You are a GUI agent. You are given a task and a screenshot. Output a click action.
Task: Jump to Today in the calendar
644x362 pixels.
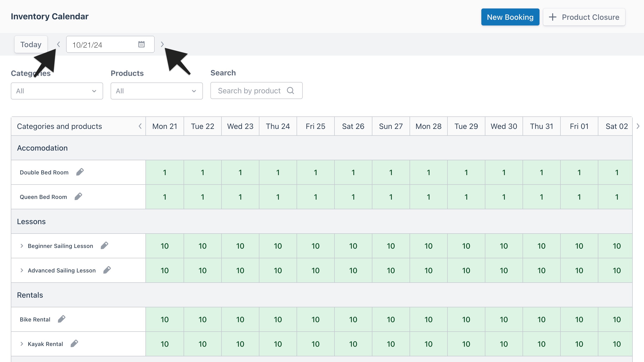(31, 44)
